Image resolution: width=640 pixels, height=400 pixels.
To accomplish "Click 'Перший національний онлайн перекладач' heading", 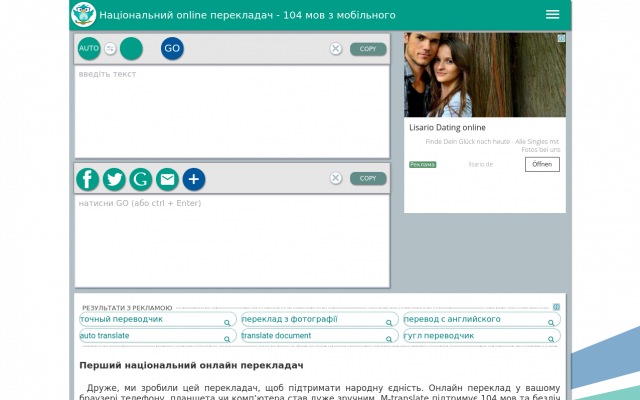I will (x=191, y=365).
